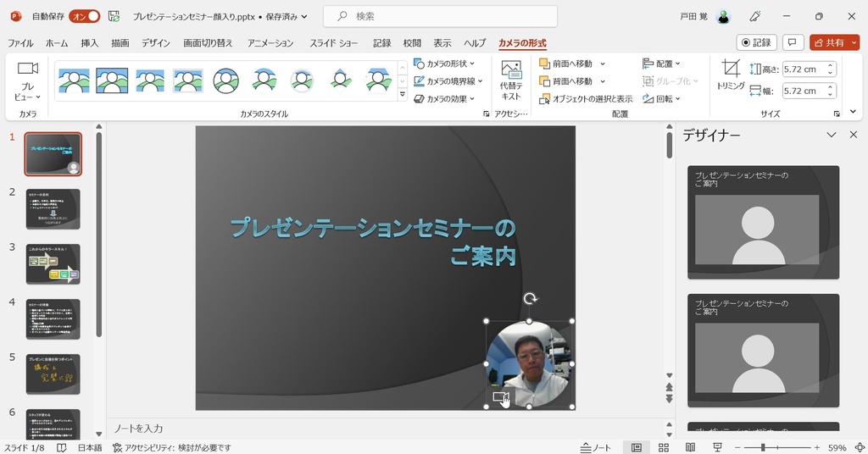This screenshot has width=868, height=454.
Task: Select slide 3 thumbnail
Action: [53, 264]
